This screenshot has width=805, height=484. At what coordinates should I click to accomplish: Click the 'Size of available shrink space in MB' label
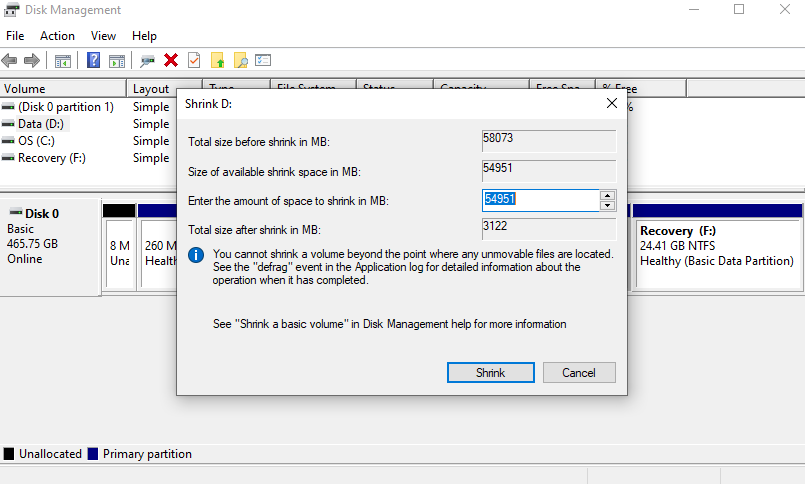click(x=274, y=172)
